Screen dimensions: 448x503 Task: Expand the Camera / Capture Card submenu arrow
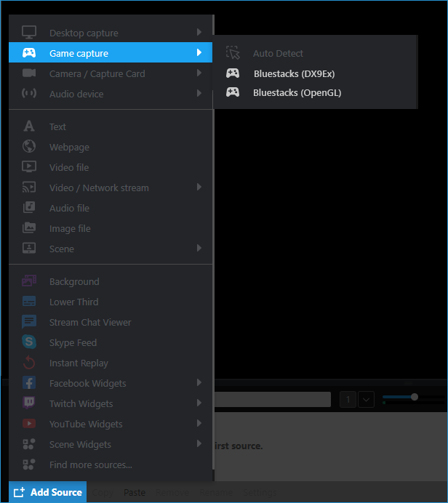coord(199,73)
